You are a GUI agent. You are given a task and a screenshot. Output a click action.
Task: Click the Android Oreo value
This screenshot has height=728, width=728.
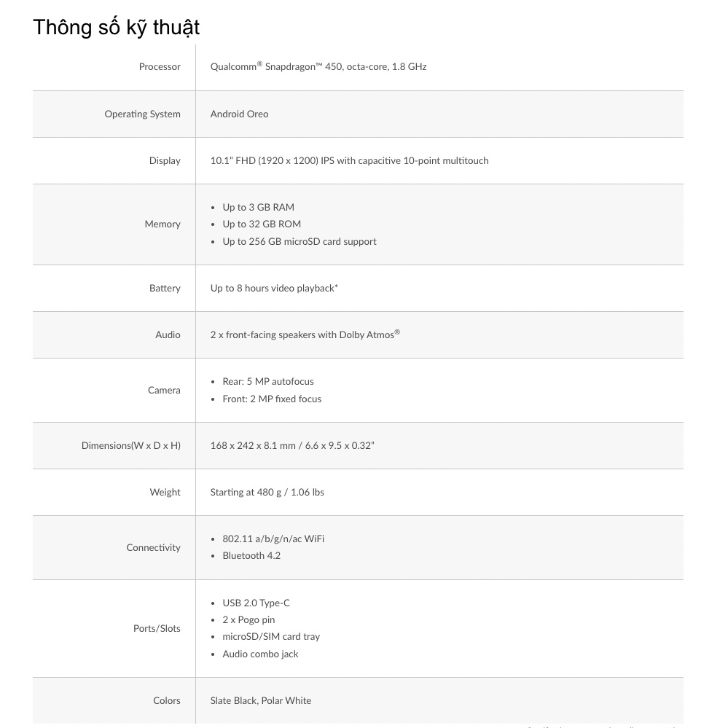click(x=239, y=114)
